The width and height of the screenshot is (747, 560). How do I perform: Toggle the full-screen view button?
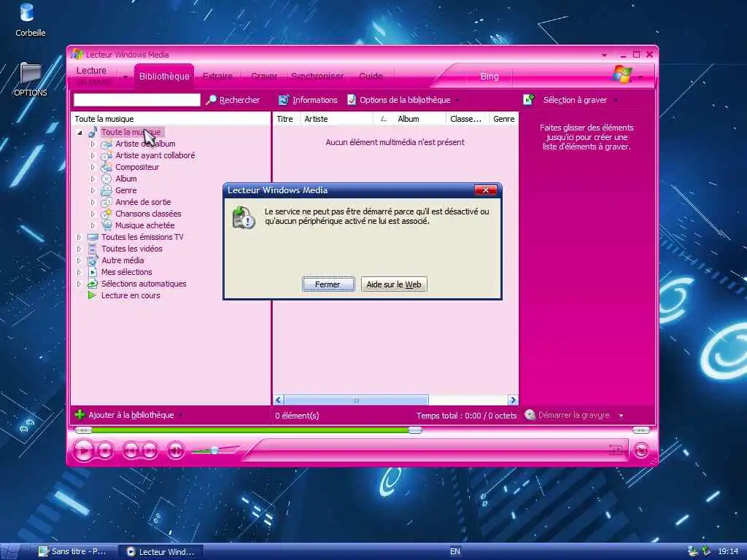coord(615,450)
